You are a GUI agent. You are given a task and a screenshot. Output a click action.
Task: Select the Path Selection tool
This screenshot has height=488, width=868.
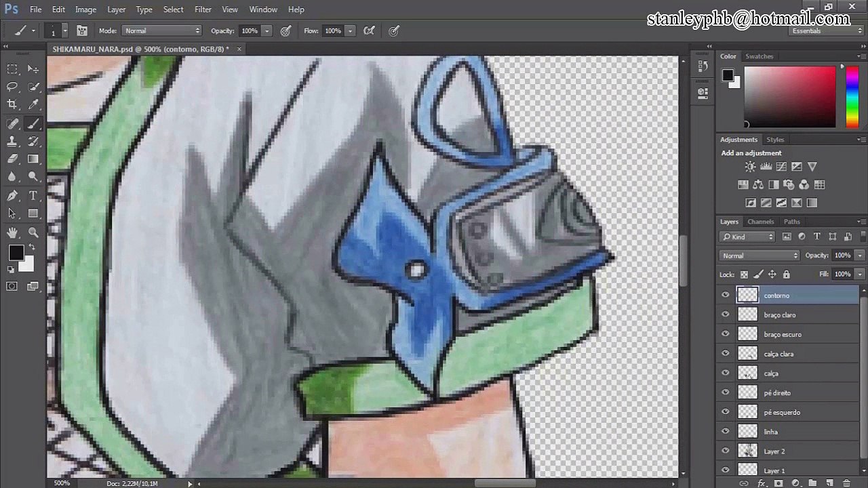coord(12,213)
